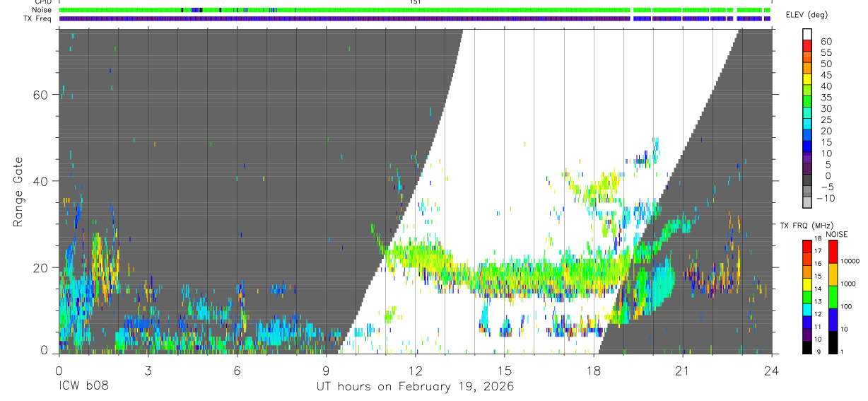Click the 'Range Gate' y-axis label
Image resolution: width=868 pixels, height=401 pixels.
[x=18, y=192]
